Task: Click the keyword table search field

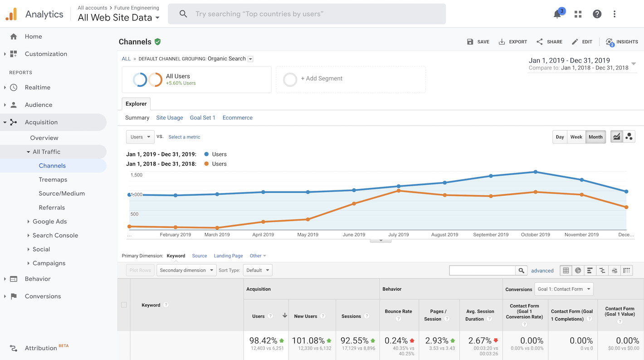Action: [x=482, y=271]
